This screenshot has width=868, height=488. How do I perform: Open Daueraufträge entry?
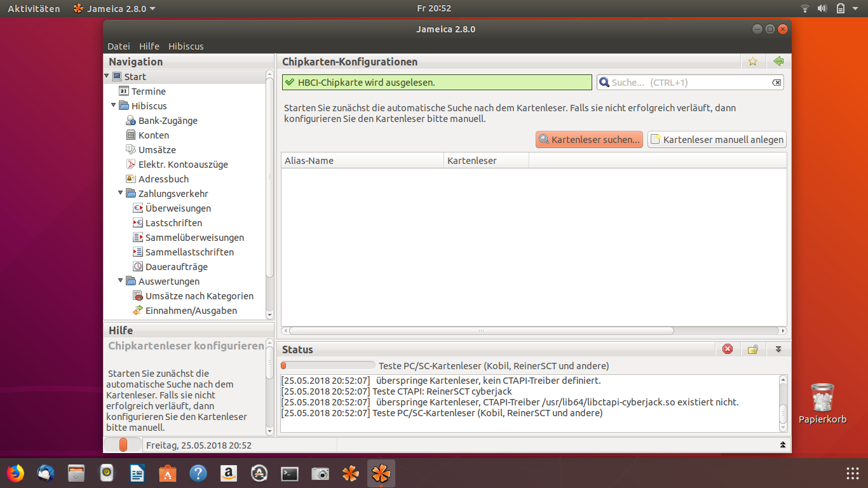[x=170, y=267]
